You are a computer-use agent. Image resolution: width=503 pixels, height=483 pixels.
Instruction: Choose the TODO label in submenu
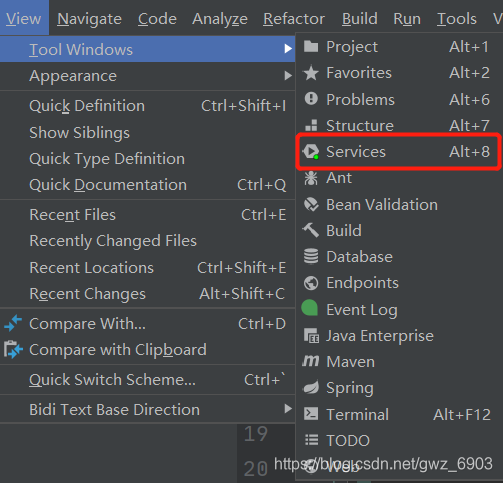[x=348, y=440]
